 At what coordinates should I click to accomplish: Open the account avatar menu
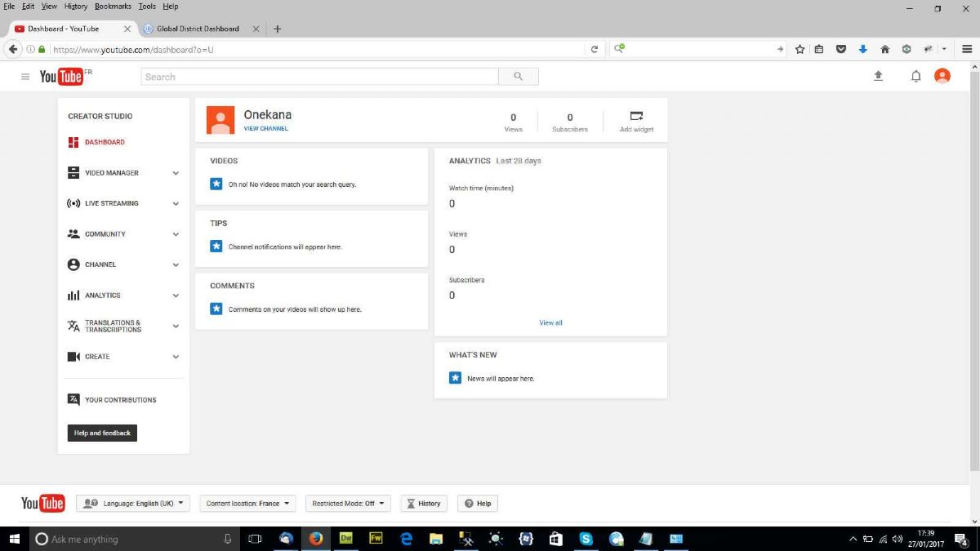942,76
